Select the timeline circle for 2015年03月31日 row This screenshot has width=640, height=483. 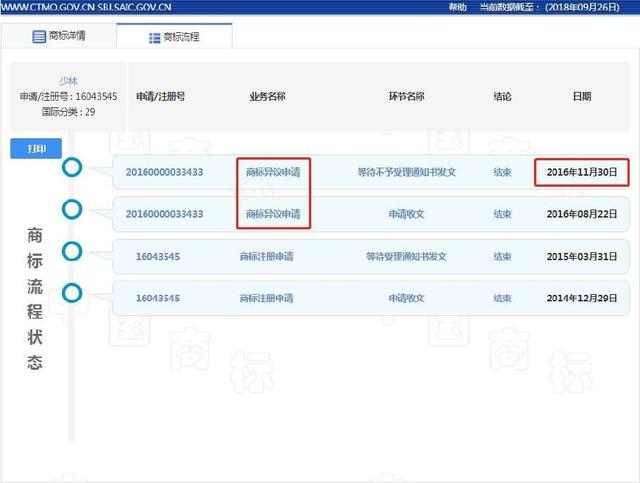pos(72,250)
